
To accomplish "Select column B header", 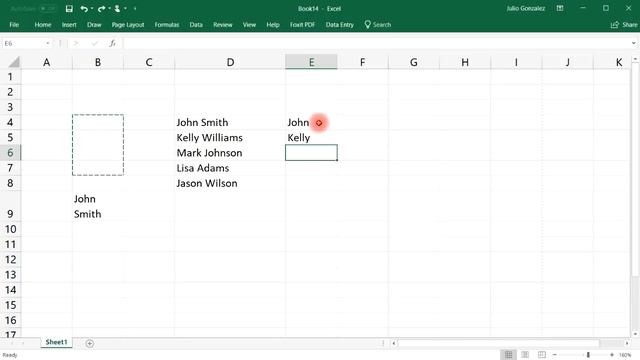I will [98, 62].
